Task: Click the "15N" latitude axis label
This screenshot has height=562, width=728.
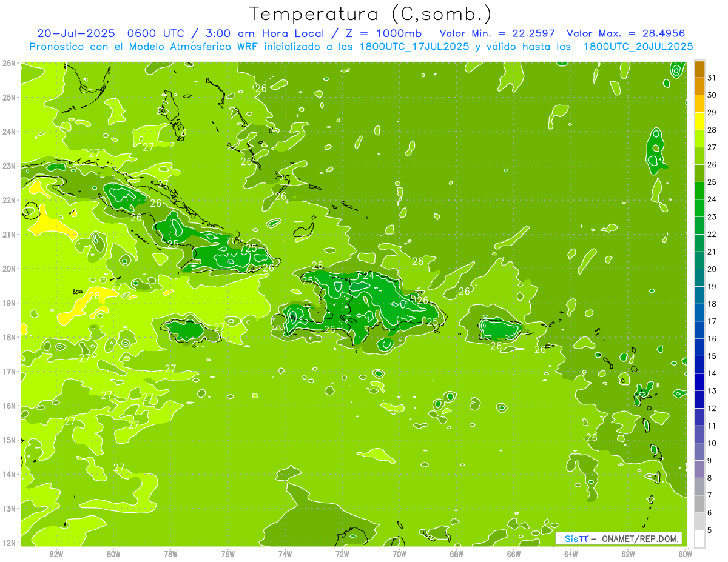Action: (x=8, y=440)
